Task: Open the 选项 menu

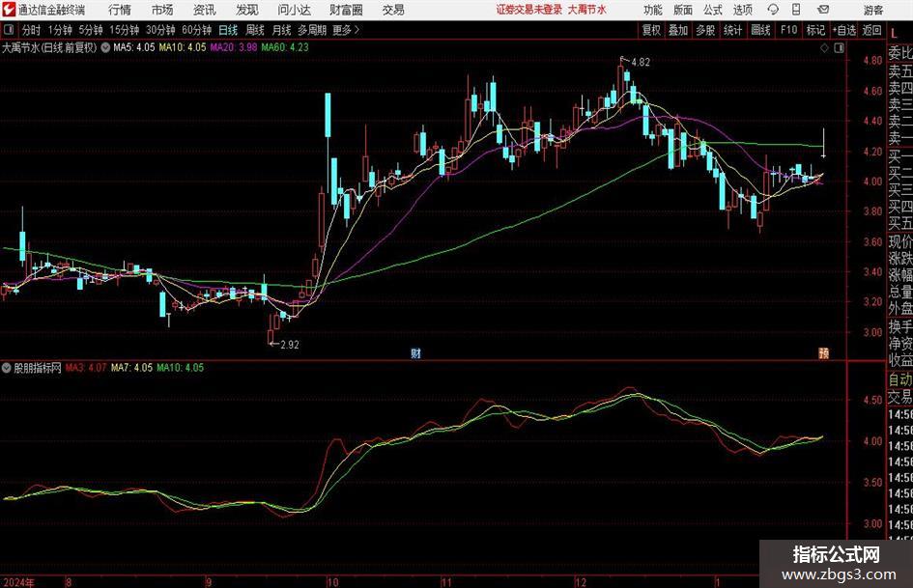Action: [742, 10]
